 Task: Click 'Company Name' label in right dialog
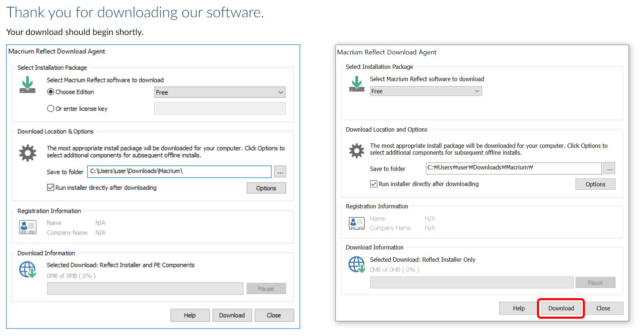click(x=390, y=228)
